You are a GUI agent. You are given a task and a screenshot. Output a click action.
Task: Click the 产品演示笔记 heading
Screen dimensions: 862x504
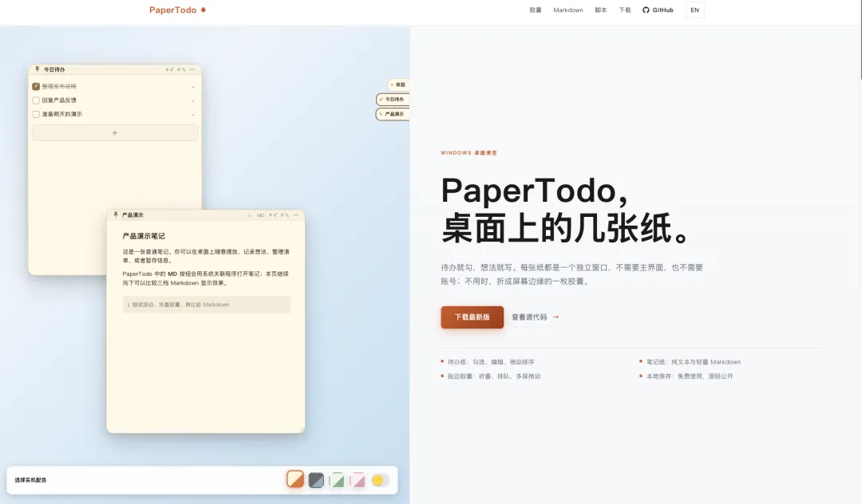tap(144, 236)
